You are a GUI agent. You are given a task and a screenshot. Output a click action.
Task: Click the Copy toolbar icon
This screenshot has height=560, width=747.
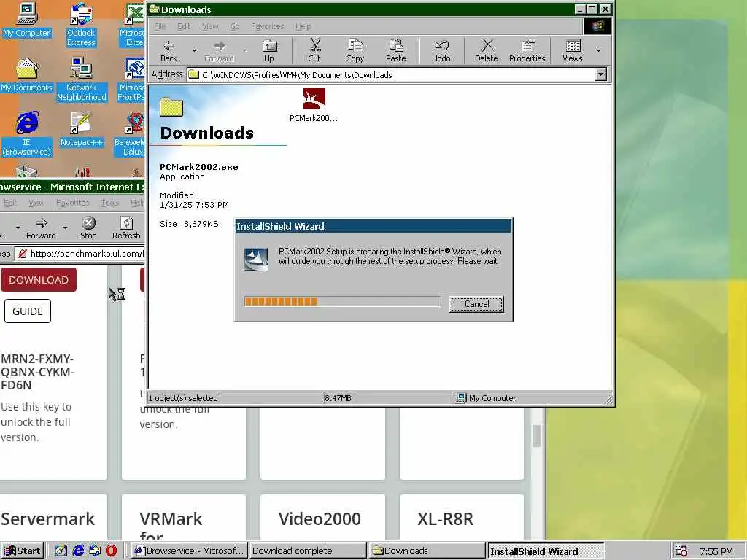click(355, 50)
